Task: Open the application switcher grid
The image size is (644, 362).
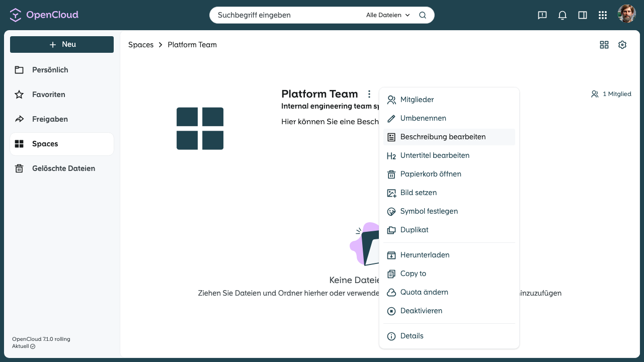Action: [603, 15]
